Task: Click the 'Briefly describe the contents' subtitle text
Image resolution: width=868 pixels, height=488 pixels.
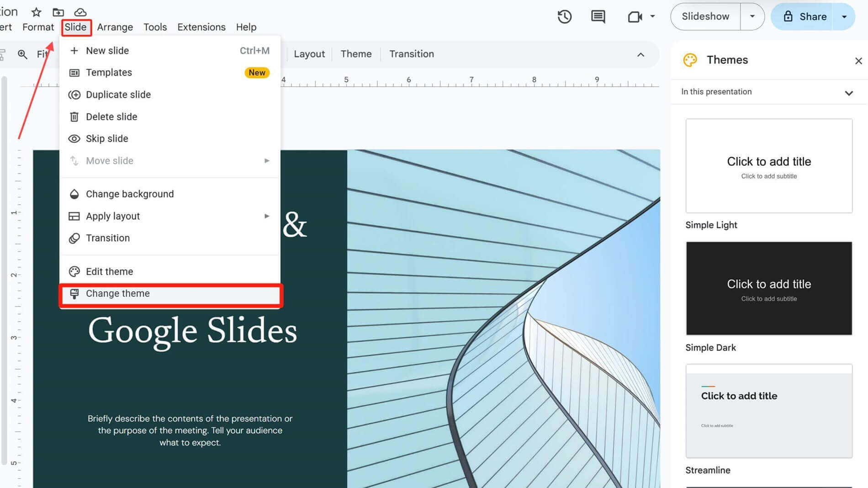Action: click(190, 430)
